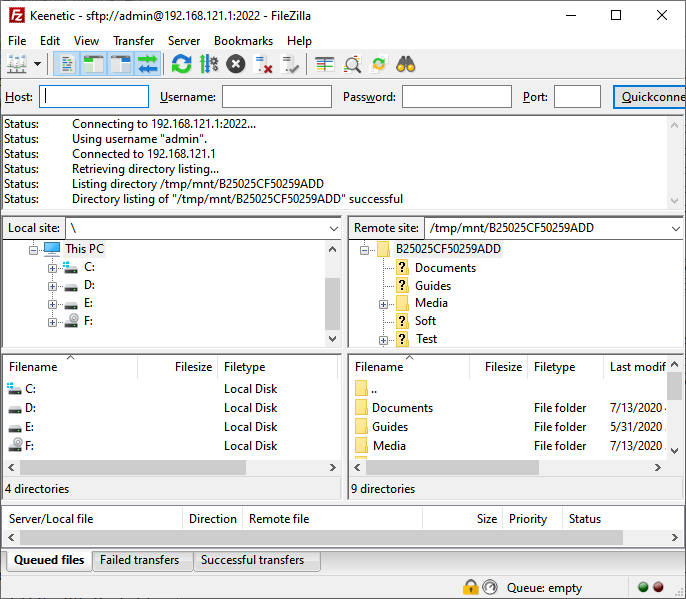The height and width of the screenshot is (599, 686).
Task: Focus the Port input field
Action: (x=577, y=96)
